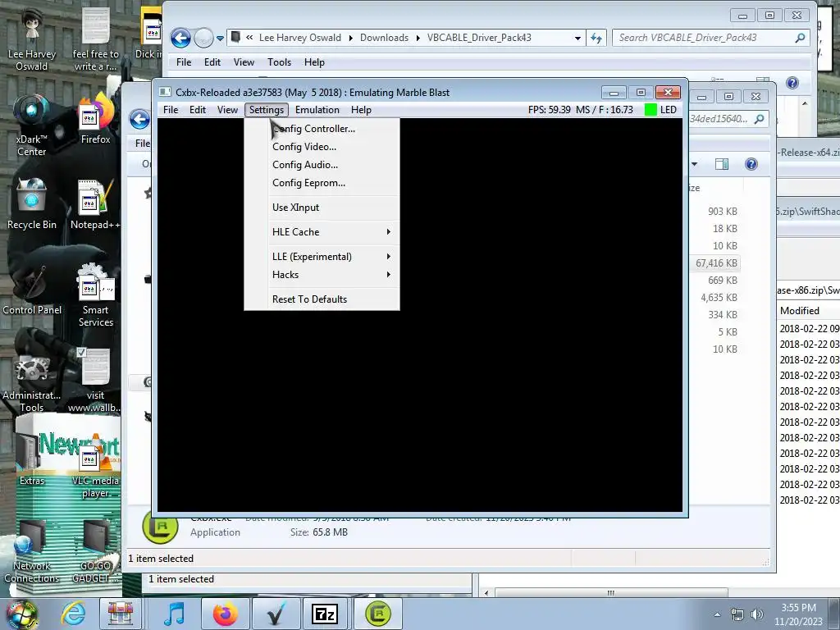This screenshot has height=630, width=840.
Task: Open Cxbx File menu
Action: click(171, 110)
